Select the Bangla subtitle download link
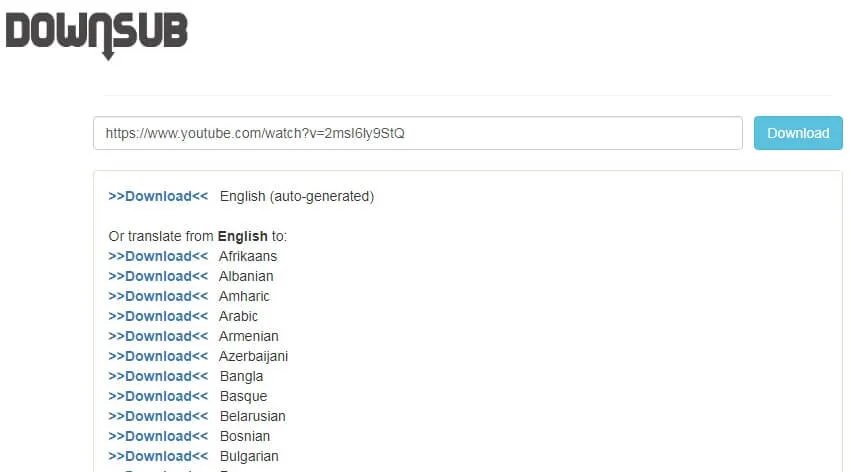851x472 pixels. pos(158,376)
